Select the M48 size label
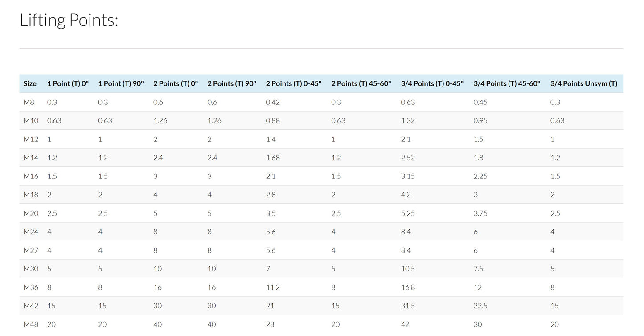 coord(31,324)
